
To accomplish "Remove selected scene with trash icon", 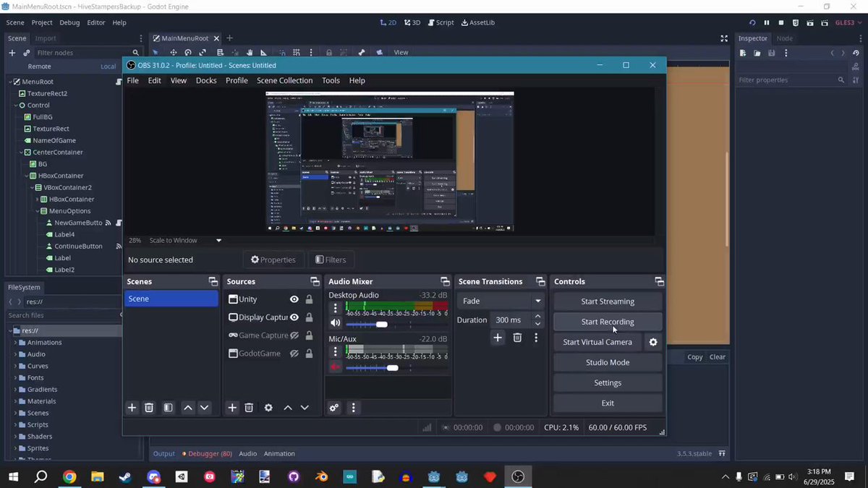I will click(x=149, y=408).
